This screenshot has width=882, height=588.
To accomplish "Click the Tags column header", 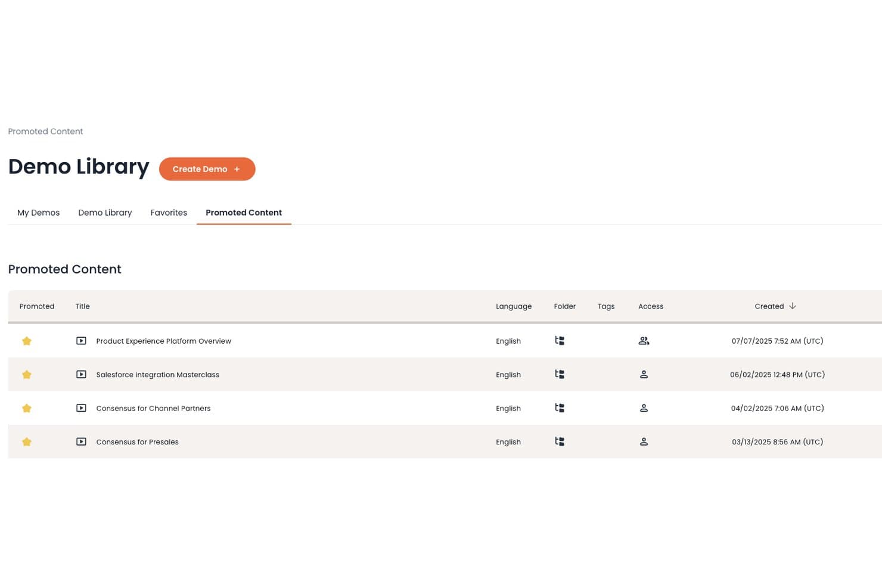I will click(x=606, y=306).
